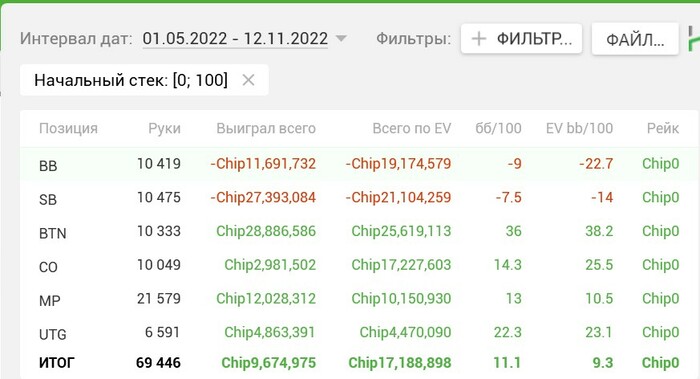Click the ИТОГ totals row
Screen dimensions: 700x379
click(359, 362)
